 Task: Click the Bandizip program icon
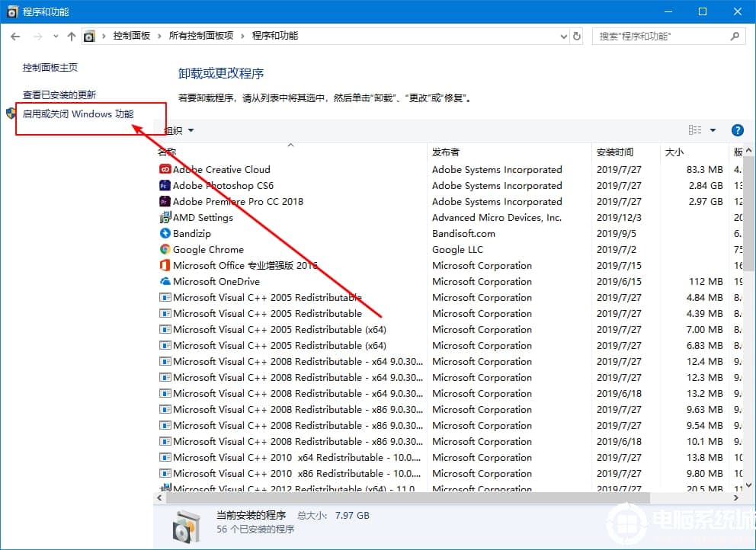[x=165, y=233]
